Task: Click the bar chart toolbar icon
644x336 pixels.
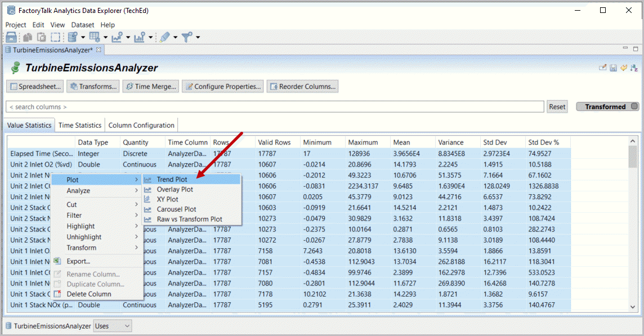Action: pyautogui.click(x=139, y=37)
